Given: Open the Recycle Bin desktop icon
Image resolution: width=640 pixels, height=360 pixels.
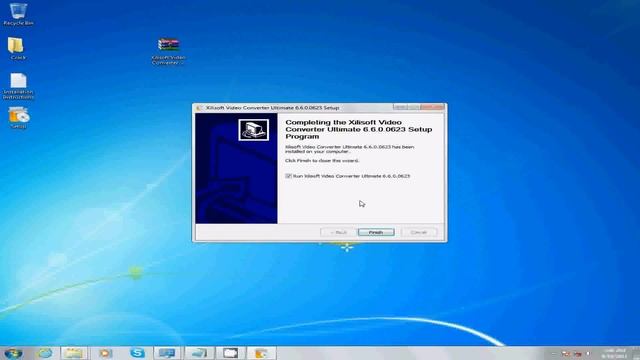Looking at the screenshot, I should click(18, 14).
